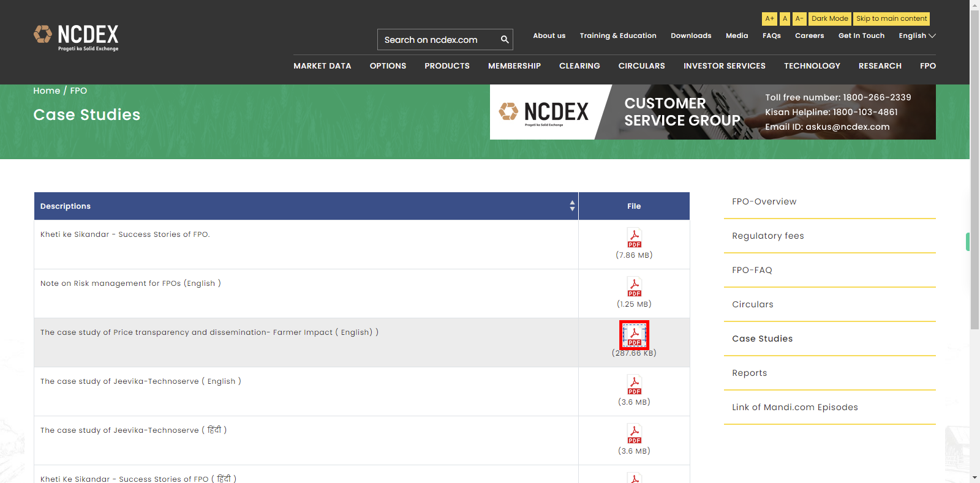Open TECHNOLOGY menu
Screen dimensions: 980x483
click(812, 66)
